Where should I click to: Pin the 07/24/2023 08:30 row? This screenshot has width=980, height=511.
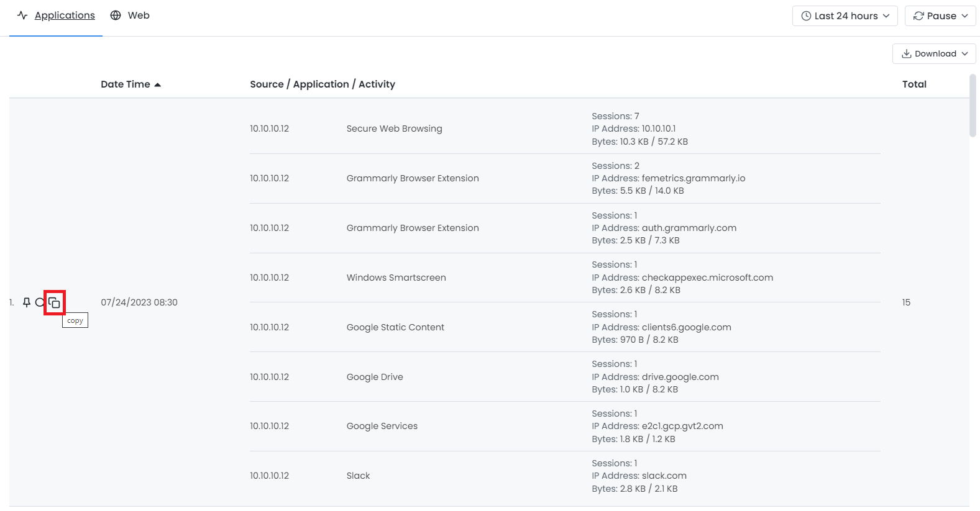pos(27,302)
